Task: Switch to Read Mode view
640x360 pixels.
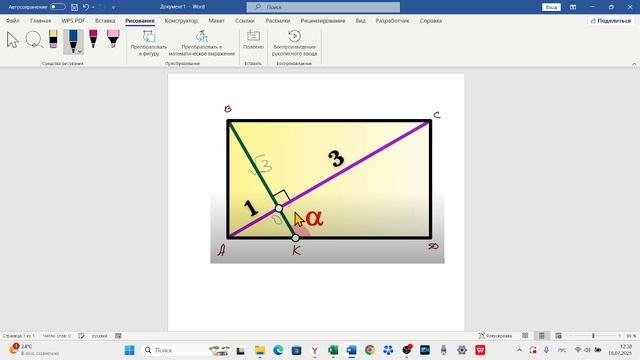Action: 525,336
